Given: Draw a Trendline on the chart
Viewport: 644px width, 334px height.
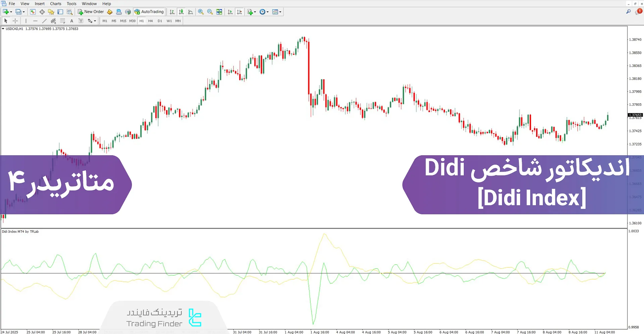Looking at the screenshot, I should 44,21.
